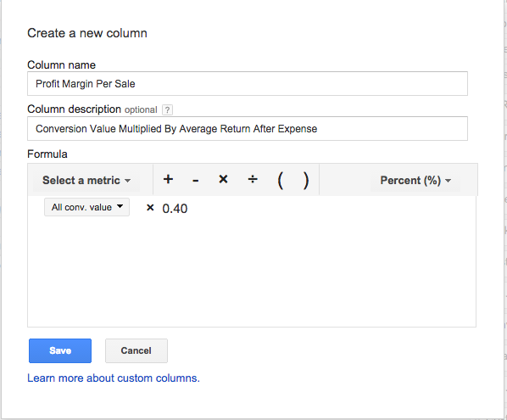Focus the Column name text field
This screenshot has width=507, height=420.
(248, 83)
